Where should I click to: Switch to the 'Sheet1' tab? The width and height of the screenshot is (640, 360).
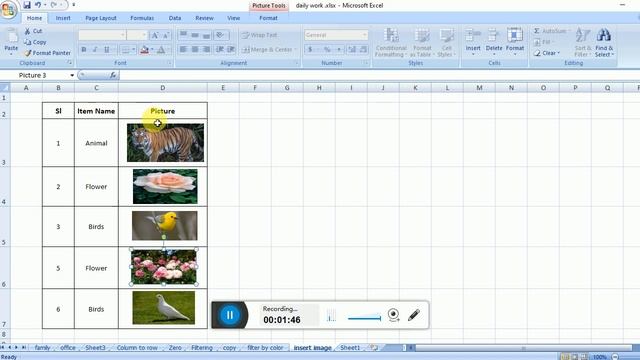pyautogui.click(x=350, y=348)
